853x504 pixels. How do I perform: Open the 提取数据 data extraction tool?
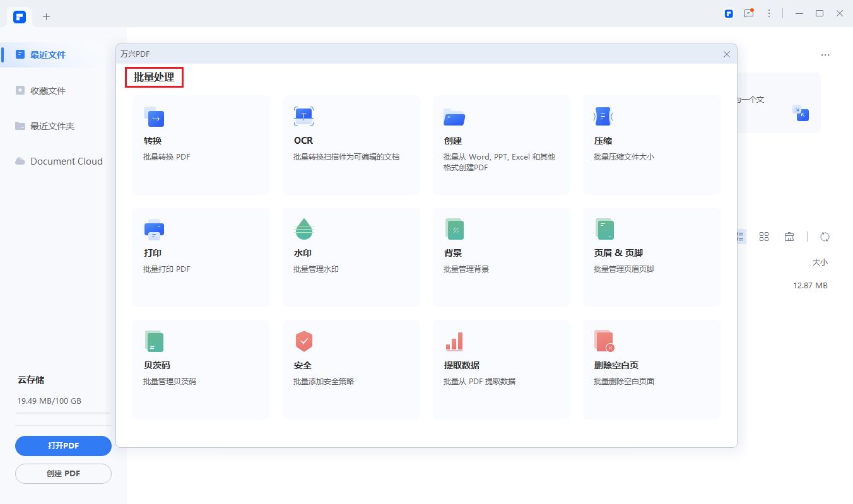502,369
